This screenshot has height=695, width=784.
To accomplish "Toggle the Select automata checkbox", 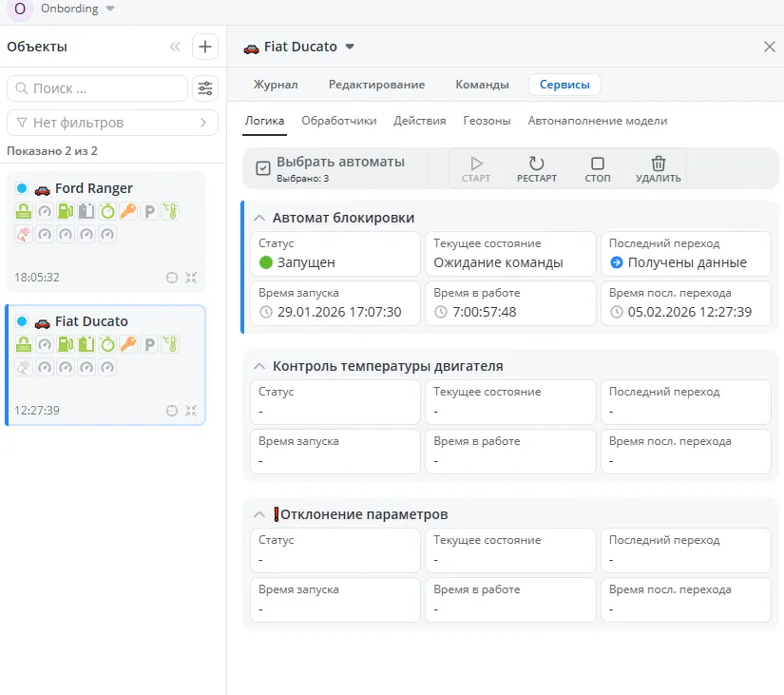I will coord(263,168).
